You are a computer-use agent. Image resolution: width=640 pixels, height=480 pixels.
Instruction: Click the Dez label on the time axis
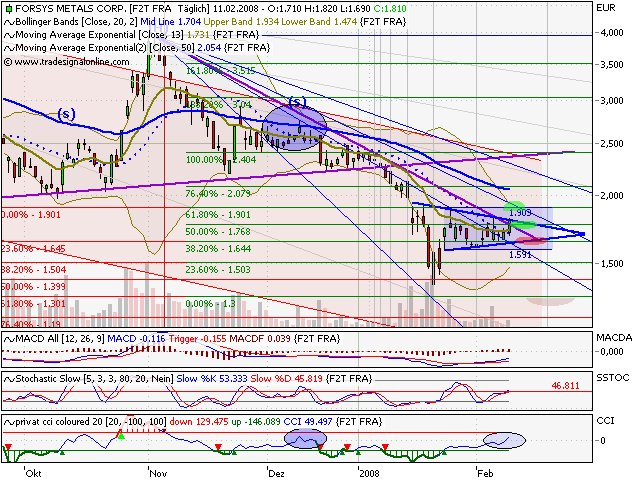(x=276, y=473)
